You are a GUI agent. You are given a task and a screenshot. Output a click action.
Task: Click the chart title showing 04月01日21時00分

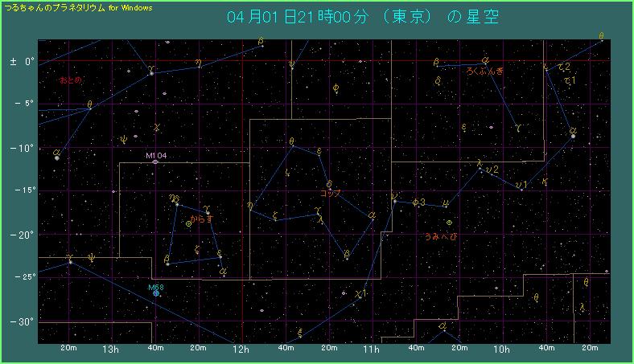click(x=361, y=18)
